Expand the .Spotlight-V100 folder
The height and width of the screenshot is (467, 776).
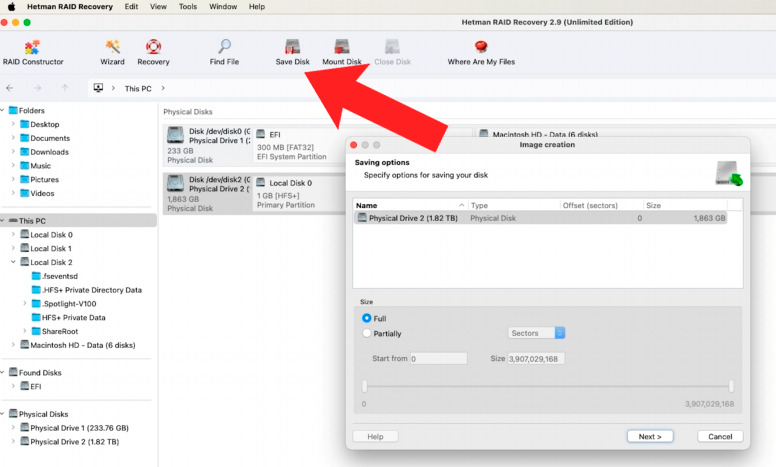click(x=24, y=304)
